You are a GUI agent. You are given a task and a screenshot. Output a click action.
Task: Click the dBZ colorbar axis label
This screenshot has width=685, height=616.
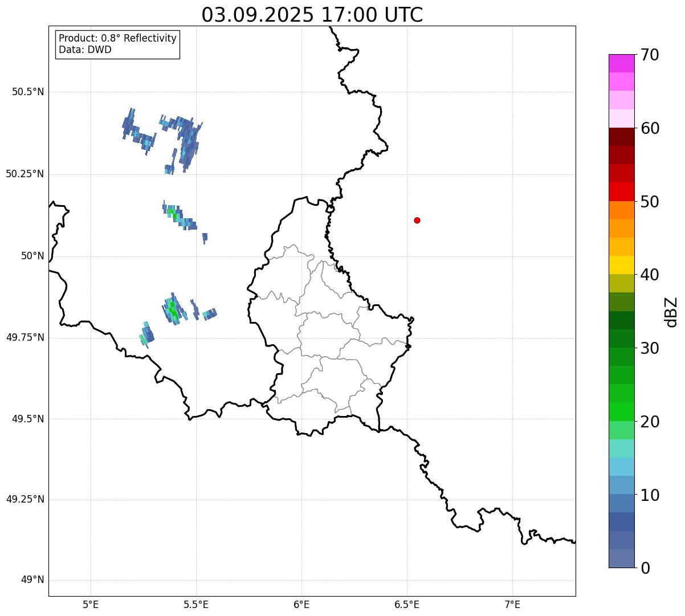(671, 311)
